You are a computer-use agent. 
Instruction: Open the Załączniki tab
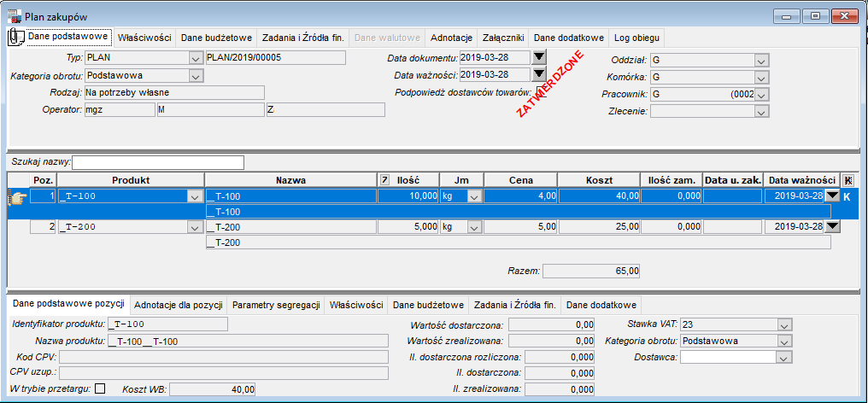[x=502, y=38]
